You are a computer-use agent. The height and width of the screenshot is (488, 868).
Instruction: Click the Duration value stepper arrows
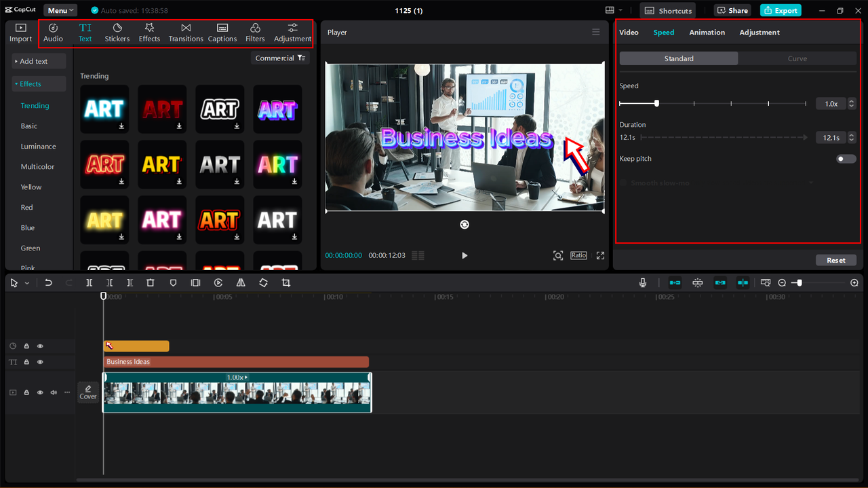click(x=852, y=138)
